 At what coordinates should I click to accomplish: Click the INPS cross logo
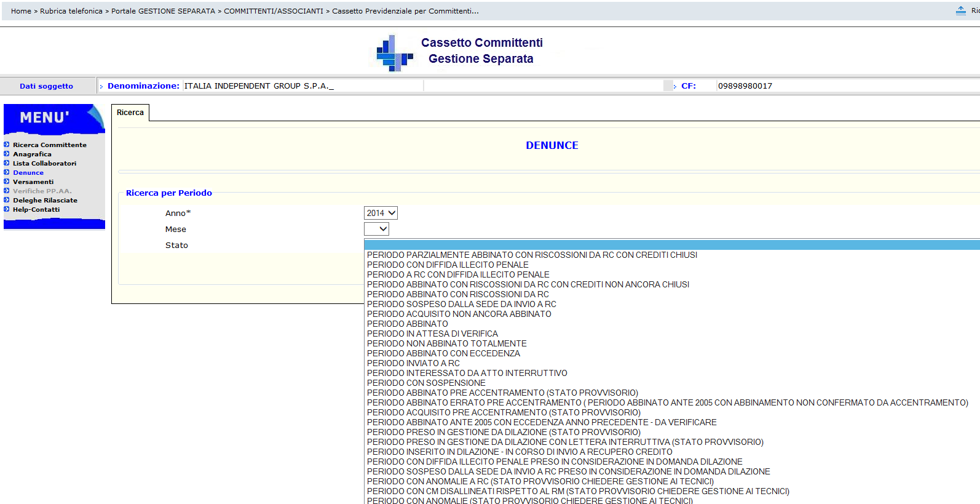(x=394, y=53)
